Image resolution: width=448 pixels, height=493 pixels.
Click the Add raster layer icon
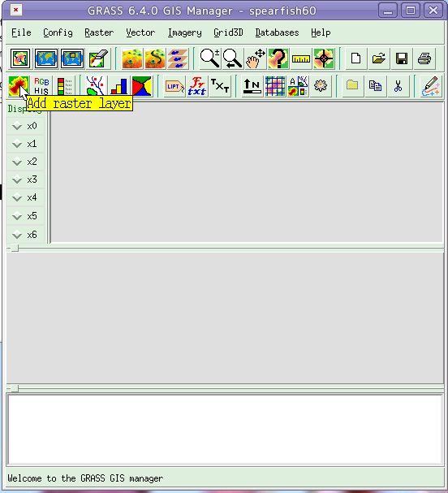click(x=18, y=85)
